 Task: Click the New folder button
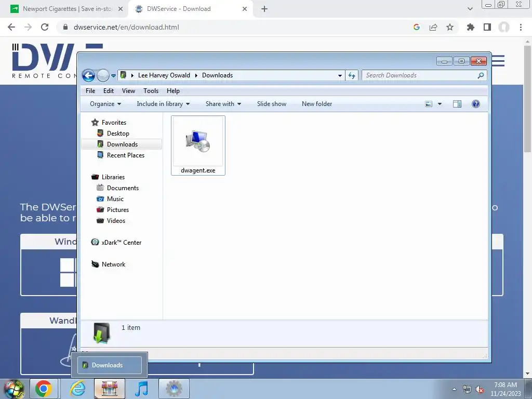point(317,104)
